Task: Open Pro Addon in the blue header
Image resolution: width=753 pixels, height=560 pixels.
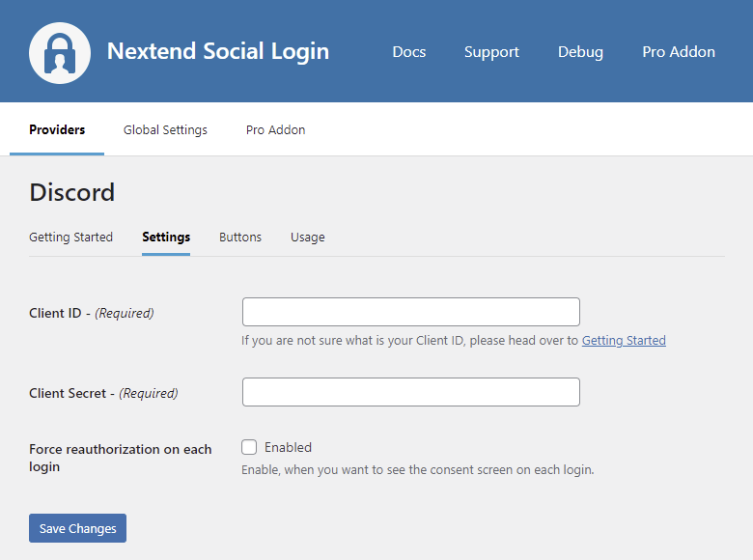Action: click(679, 52)
